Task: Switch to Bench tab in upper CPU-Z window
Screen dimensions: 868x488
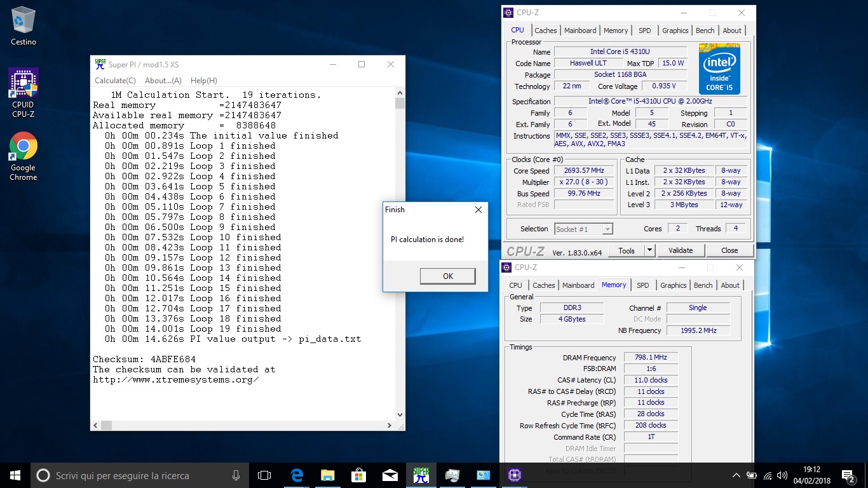Action: (705, 30)
